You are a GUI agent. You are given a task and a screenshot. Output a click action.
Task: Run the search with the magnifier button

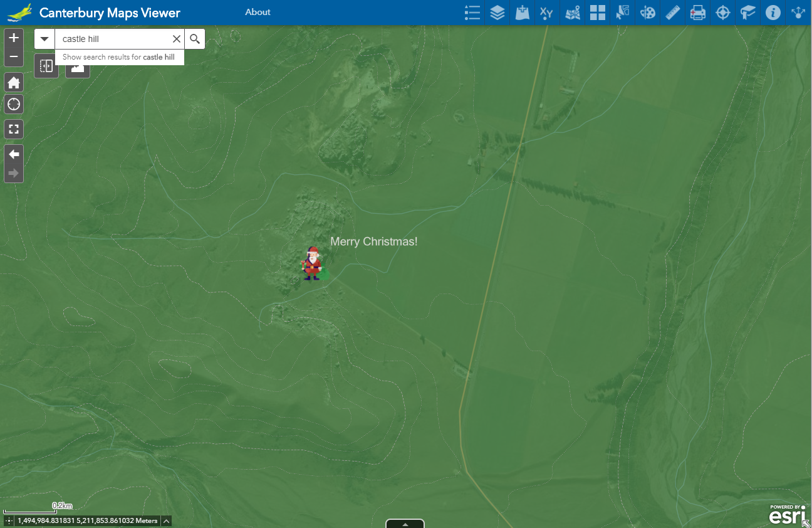click(x=195, y=39)
